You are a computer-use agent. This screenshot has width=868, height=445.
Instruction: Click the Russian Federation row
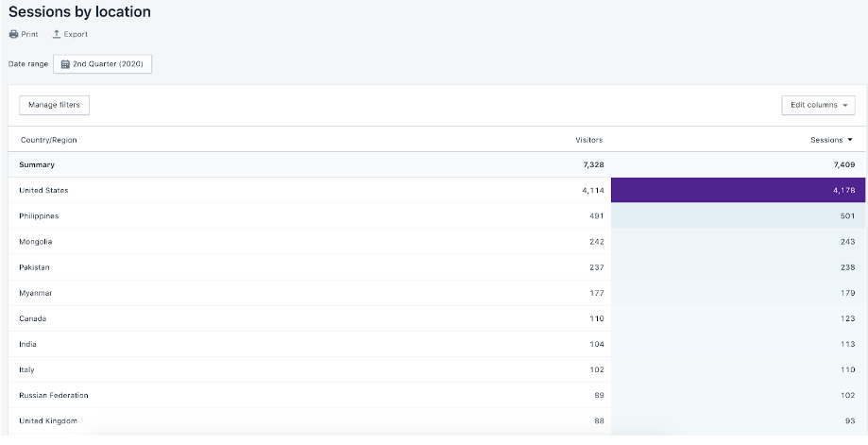[437, 395]
